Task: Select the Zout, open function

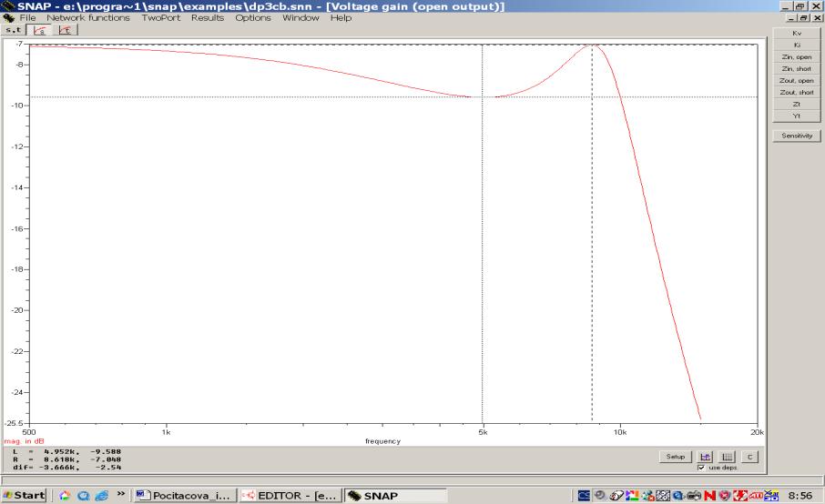Action: point(797,80)
